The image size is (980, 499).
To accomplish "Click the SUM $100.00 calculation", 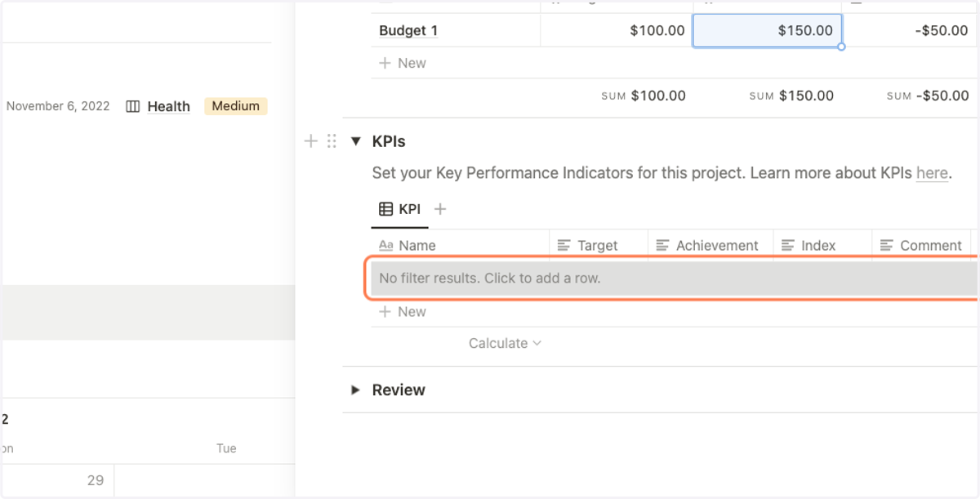I will (x=644, y=96).
